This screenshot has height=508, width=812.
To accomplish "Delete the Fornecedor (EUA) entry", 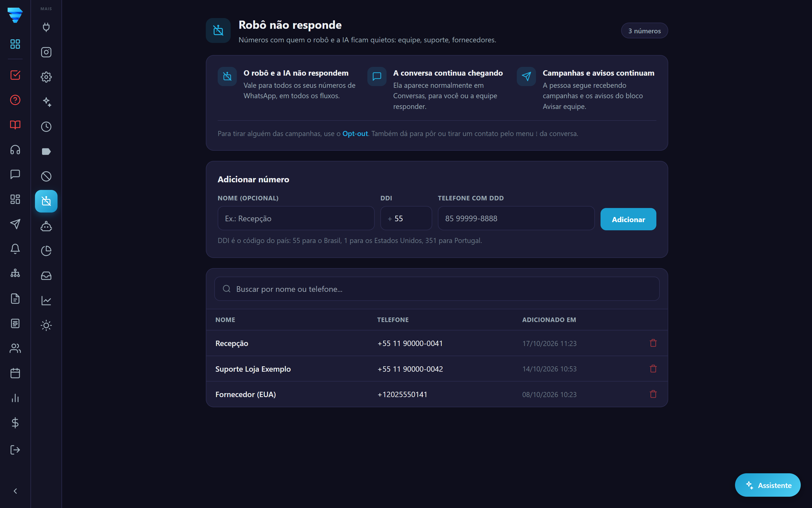I will click(x=653, y=394).
